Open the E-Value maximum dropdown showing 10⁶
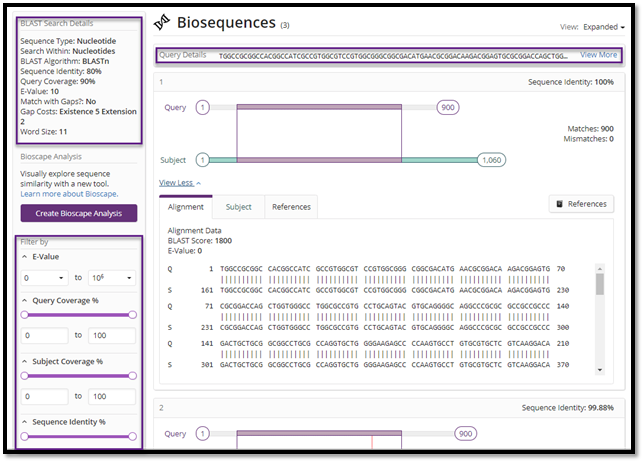The image size is (644, 463). tap(112, 278)
